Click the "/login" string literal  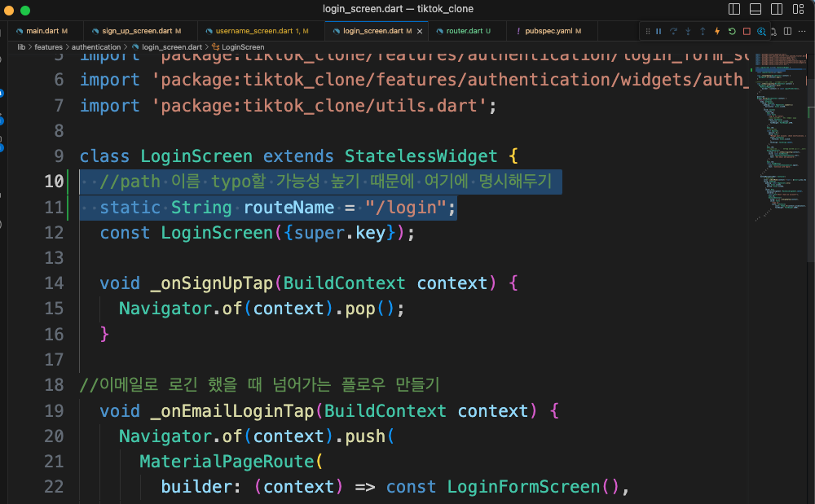(x=405, y=208)
